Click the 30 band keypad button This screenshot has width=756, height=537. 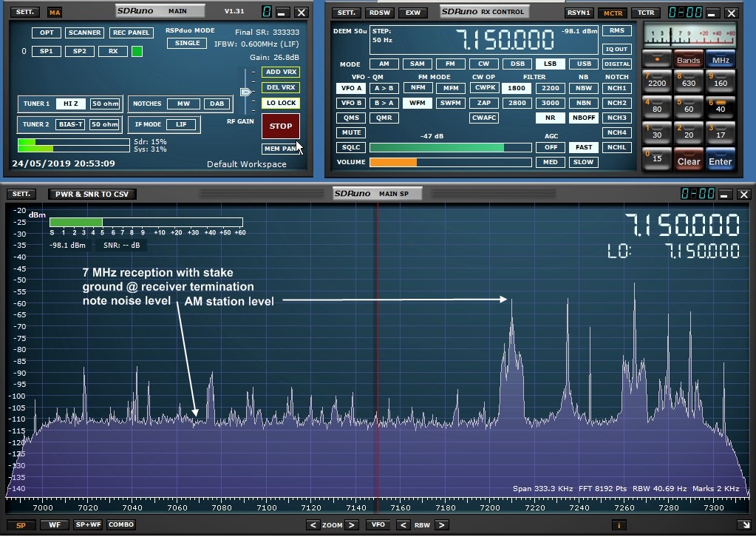(657, 132)
